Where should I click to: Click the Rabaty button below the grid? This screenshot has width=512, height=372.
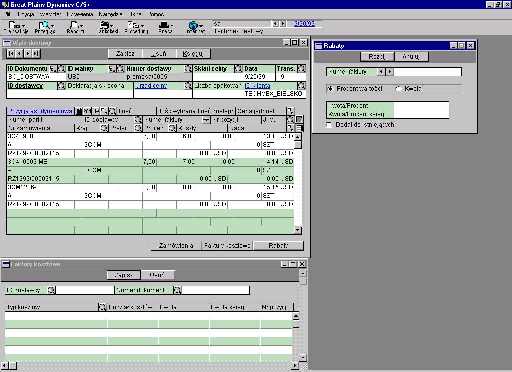(278, 245)
